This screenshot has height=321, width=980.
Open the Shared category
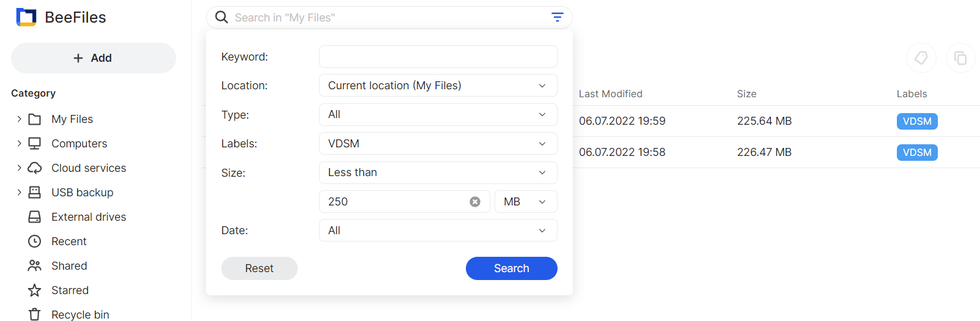tap(68, 266)
